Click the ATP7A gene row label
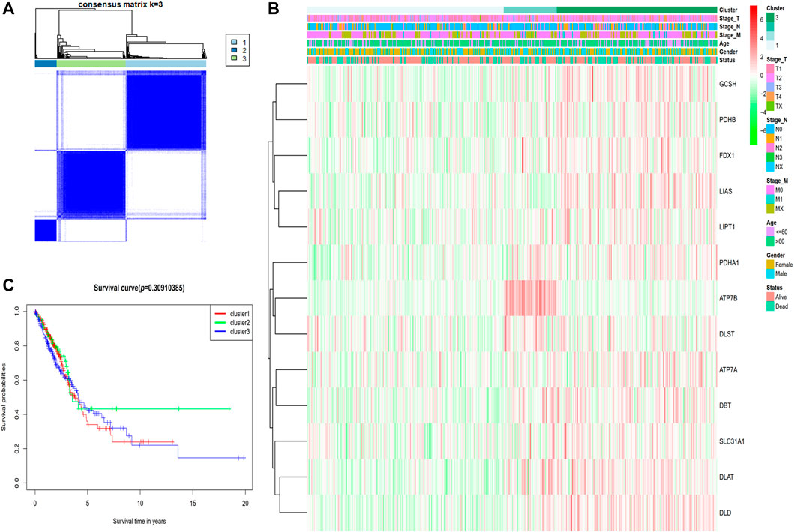Screen dimensions: 794x532 [x=728, y=370]
